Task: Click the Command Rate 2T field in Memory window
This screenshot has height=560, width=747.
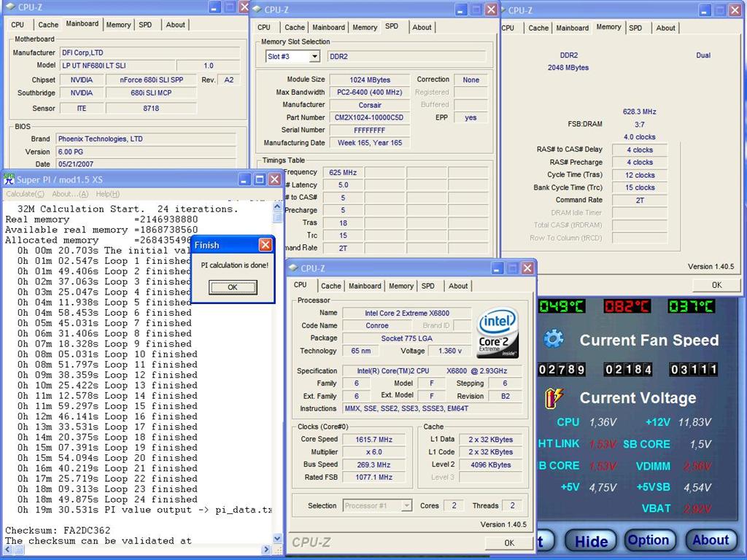Action: click(x=639, y=201)
